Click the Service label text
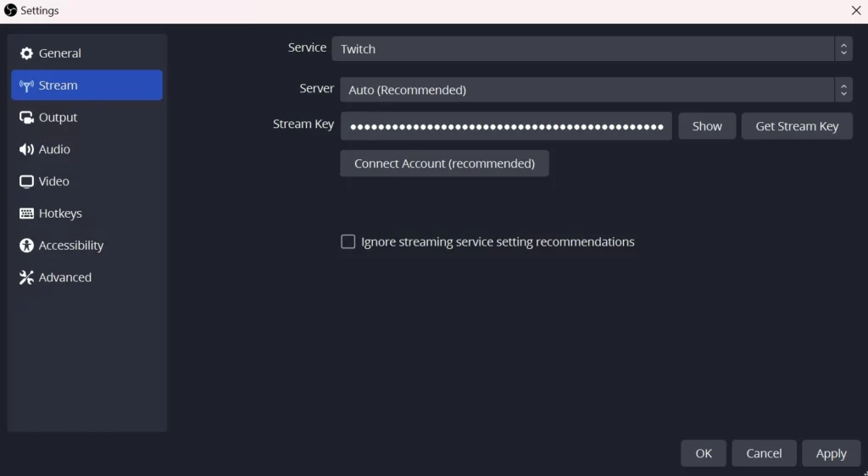 click(x=307, y=47)
